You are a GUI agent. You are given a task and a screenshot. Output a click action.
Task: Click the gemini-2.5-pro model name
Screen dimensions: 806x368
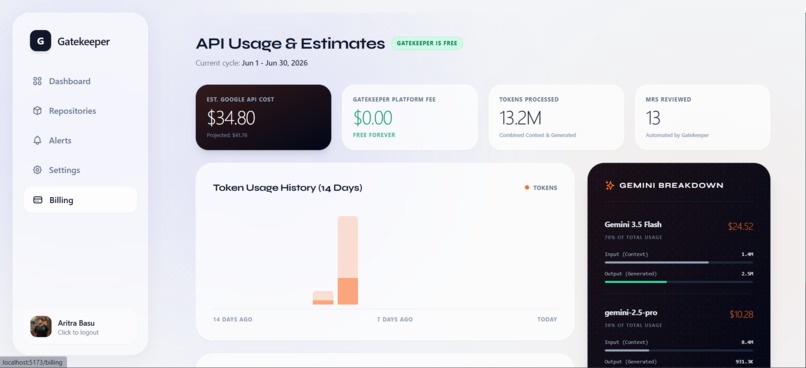click(631, 312)
